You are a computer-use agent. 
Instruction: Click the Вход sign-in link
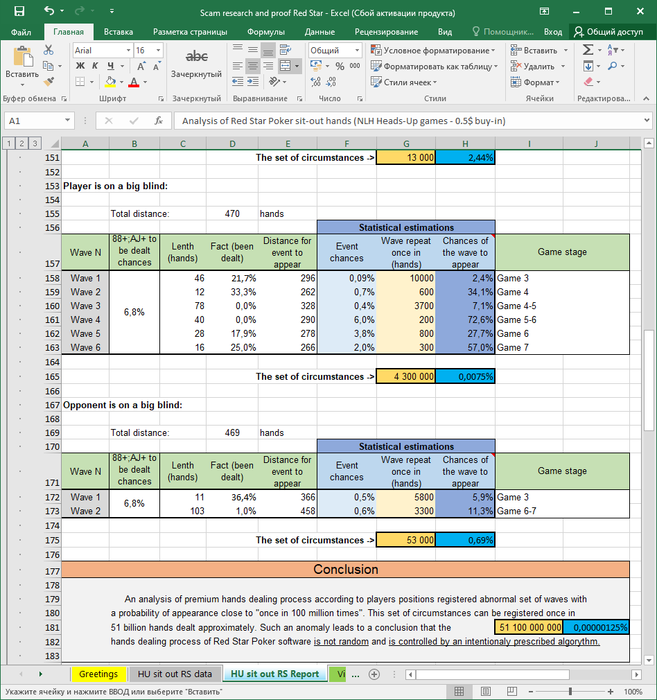553,32
